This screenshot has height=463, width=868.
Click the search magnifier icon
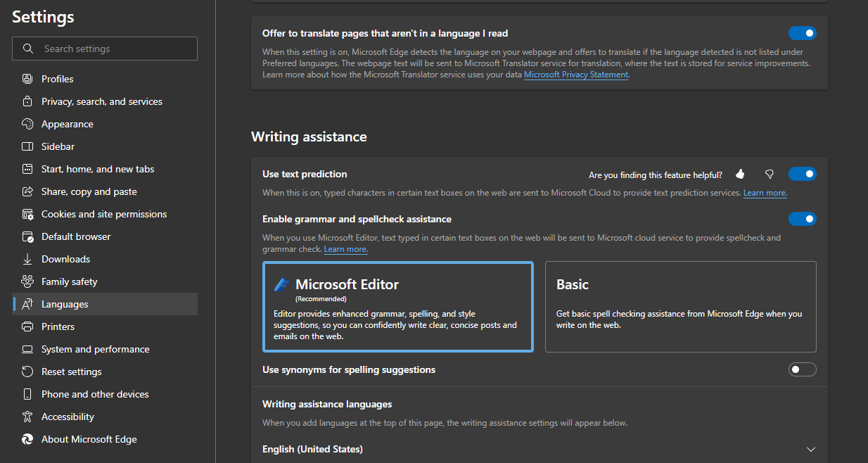[x=28, y=49]
